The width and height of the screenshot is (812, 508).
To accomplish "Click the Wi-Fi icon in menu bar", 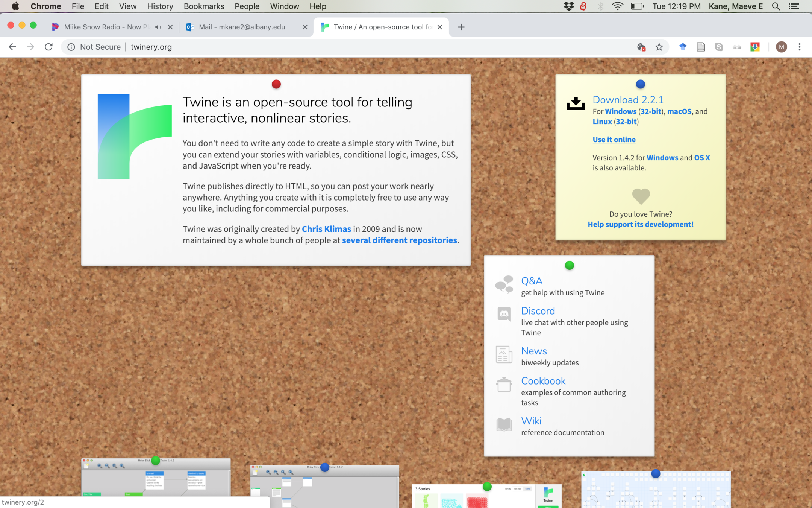I will tap(617, 6).
